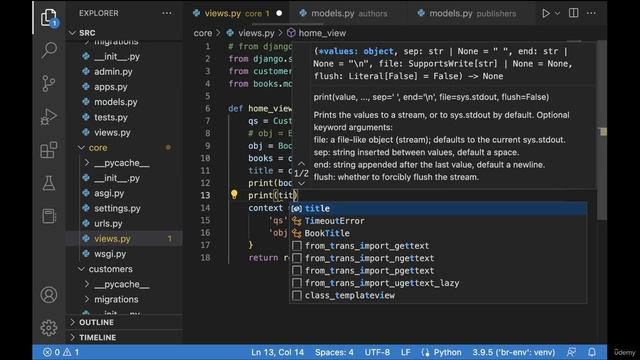Click line number 13 in the gutter
The image size is (640, 360).
coord(205,195)
